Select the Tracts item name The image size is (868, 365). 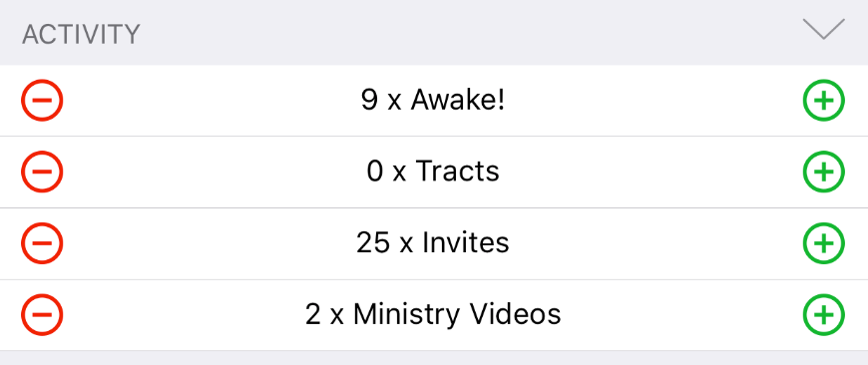tap(457, 172)
